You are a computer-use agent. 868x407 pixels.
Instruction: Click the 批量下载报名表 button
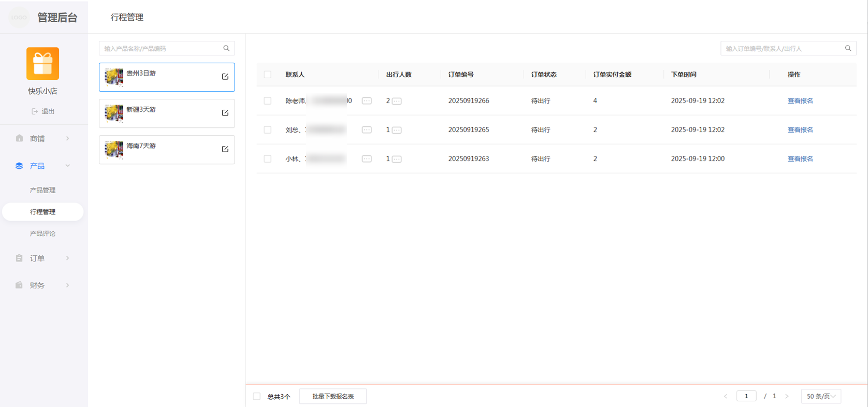tap(333, 397)
